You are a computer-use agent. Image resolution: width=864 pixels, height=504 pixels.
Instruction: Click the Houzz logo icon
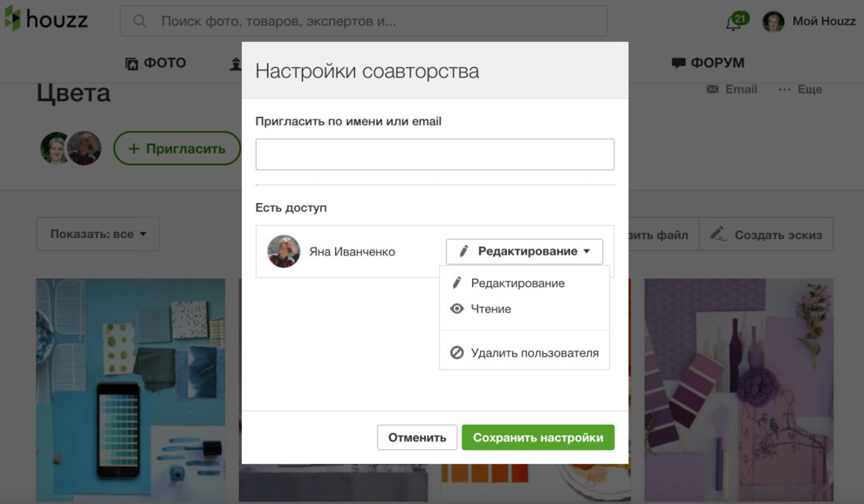tap(14, 19)
